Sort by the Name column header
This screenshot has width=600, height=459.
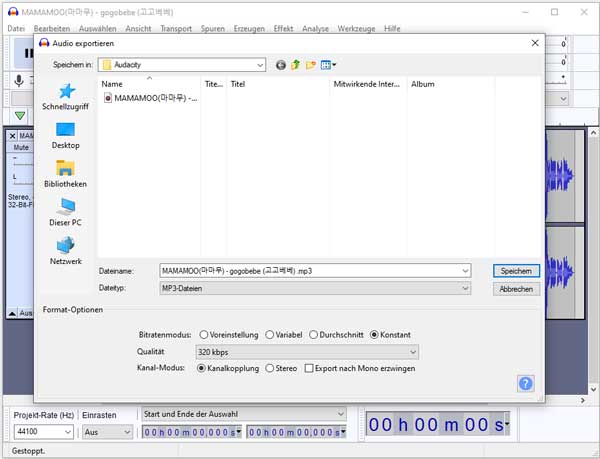(149, 84)
